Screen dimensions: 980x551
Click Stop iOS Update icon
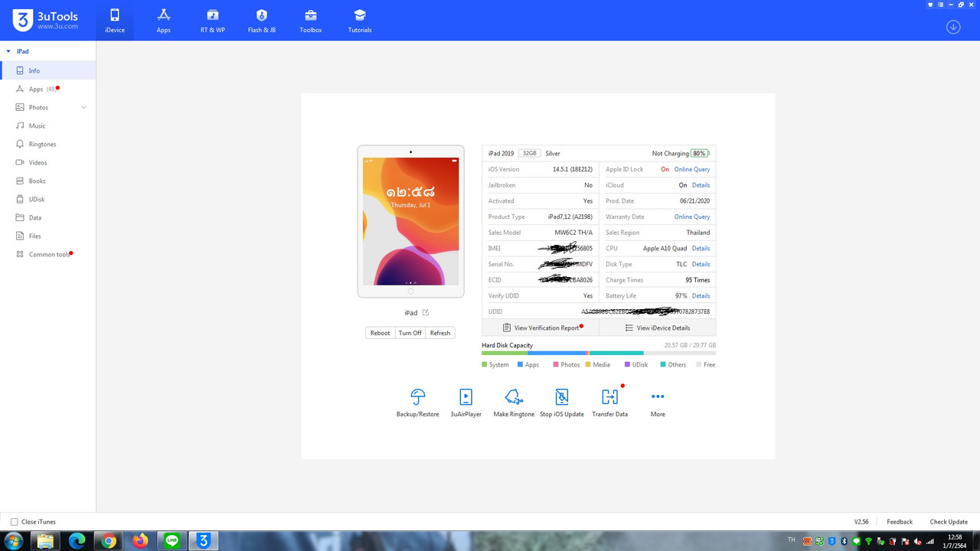pos(562,396)
